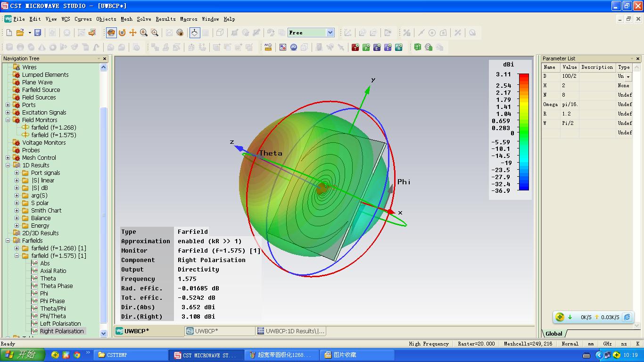Expand farfield (f=1.268) [1] results node
Image resolution: width=644 pixels, height=362 pixels.
(17, 248)
